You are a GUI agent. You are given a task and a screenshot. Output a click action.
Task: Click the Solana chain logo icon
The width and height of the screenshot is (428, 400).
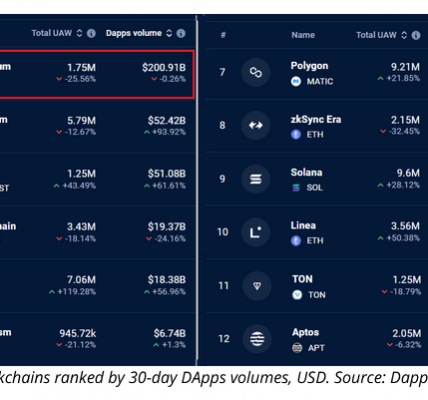[x=256, y=179]
